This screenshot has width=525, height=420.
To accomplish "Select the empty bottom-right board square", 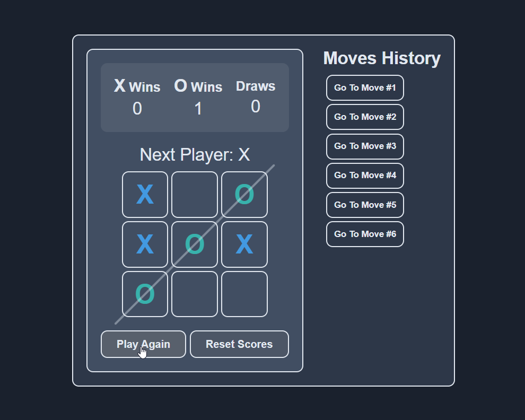I will (x=244, y=294).
